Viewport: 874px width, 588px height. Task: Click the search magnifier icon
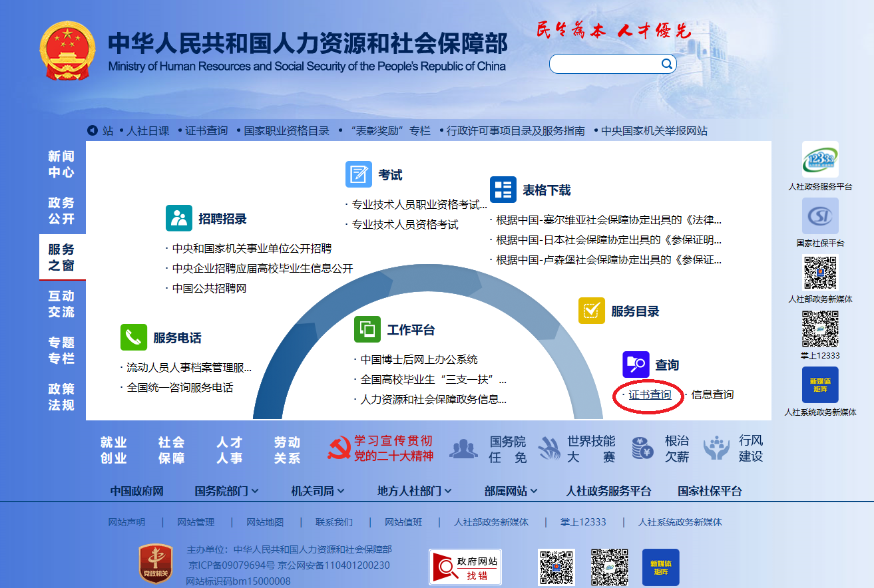(x=666, y=64)
